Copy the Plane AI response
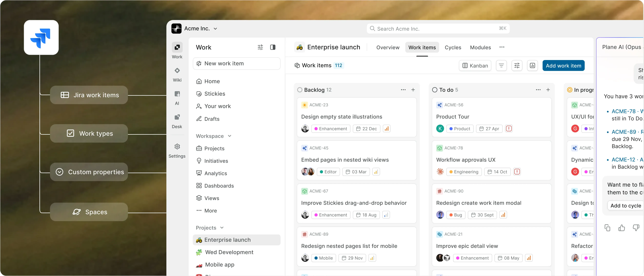Viewport: 644px width, 276px height. click(x=607, y=228)
